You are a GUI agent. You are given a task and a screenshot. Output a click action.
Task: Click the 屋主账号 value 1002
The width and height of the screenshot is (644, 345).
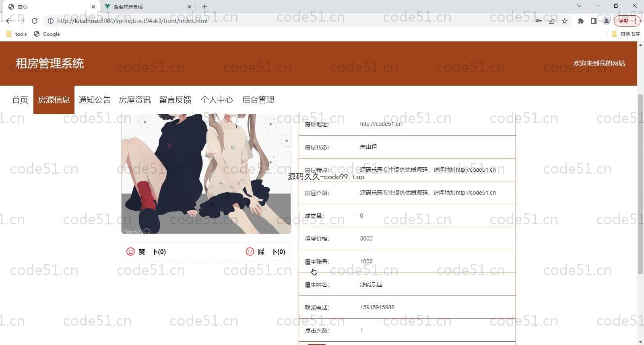(366, 261)
